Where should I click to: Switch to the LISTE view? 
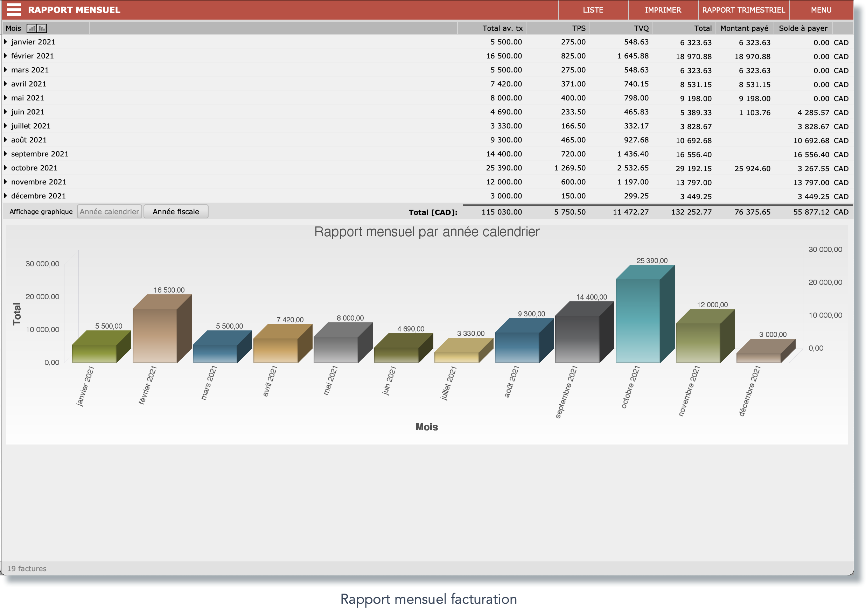pyautogui.click(x=593, y=10)
